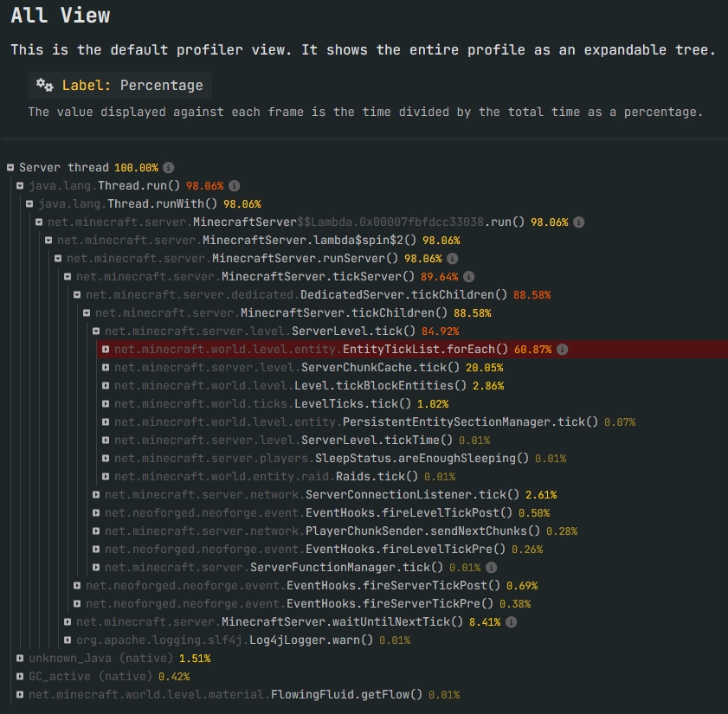Click info icon beside runServer() 98.06%
Image resolution: width=728 pixels, height=714 pixels.
[x=453, y=259]
